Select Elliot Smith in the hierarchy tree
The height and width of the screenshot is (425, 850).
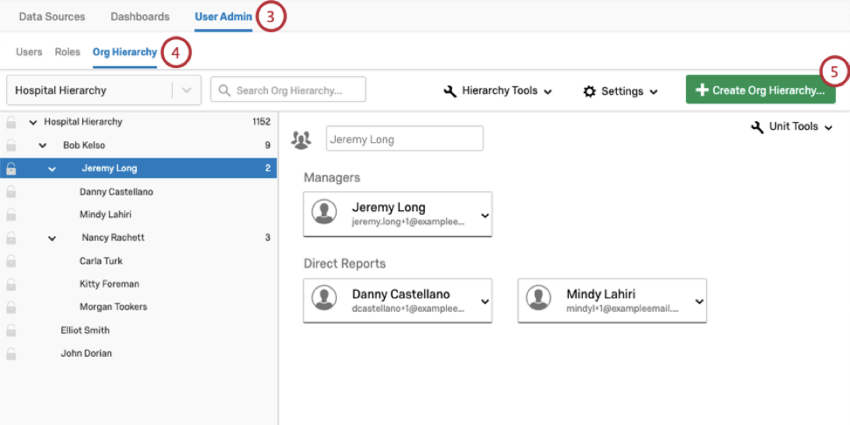(85, 330)
